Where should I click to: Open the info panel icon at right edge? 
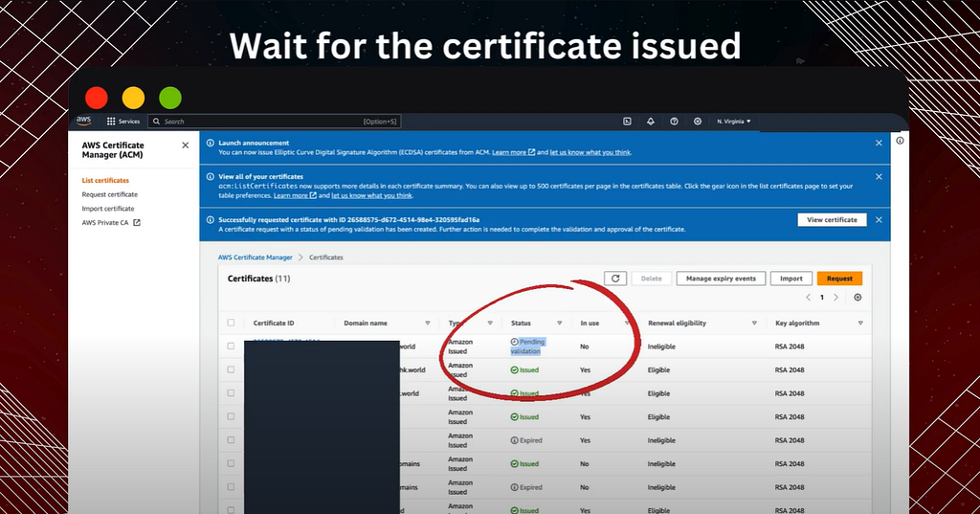[x=900, y=141]
